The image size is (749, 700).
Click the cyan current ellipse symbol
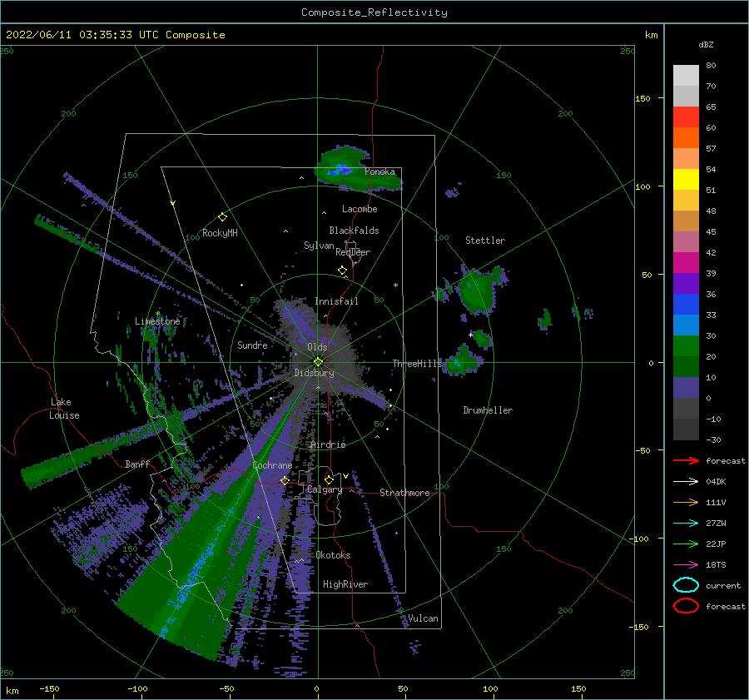686,585
